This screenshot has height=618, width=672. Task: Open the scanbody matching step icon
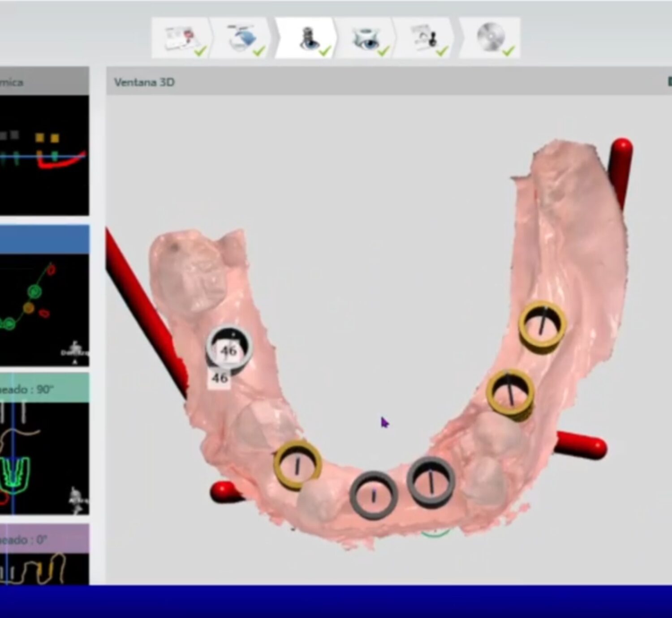(x=423, y=37)
